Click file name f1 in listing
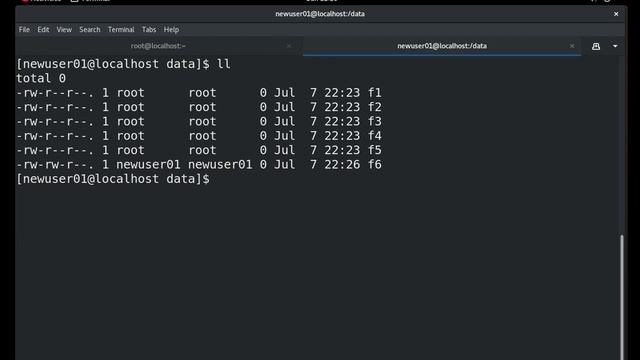This screenshot has width=640, height=360. 375,93
